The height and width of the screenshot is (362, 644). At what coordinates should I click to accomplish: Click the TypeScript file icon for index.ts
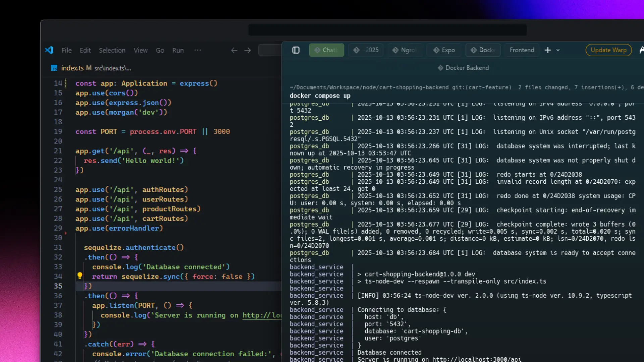tap(54, 68)
